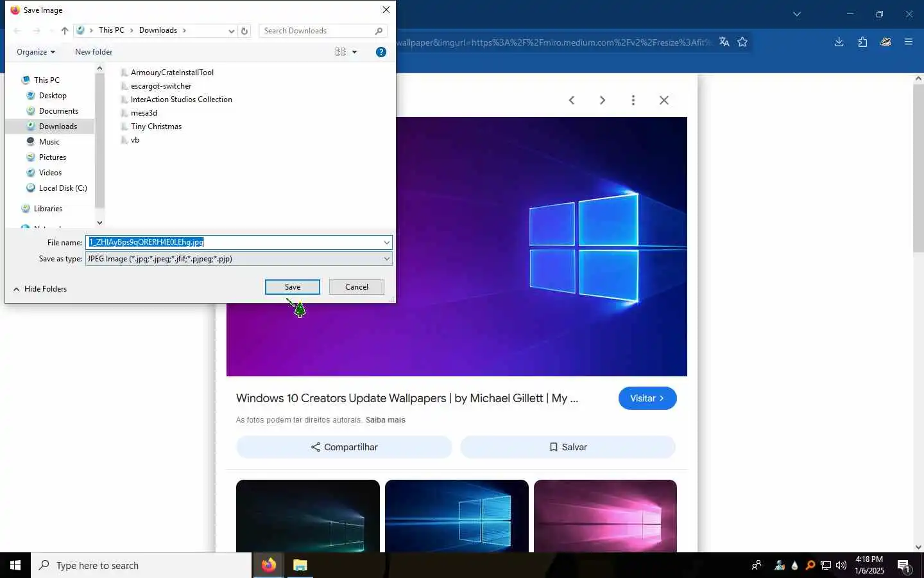
Task: Select This PC in the navigation tree
Action: coord(47,80)
